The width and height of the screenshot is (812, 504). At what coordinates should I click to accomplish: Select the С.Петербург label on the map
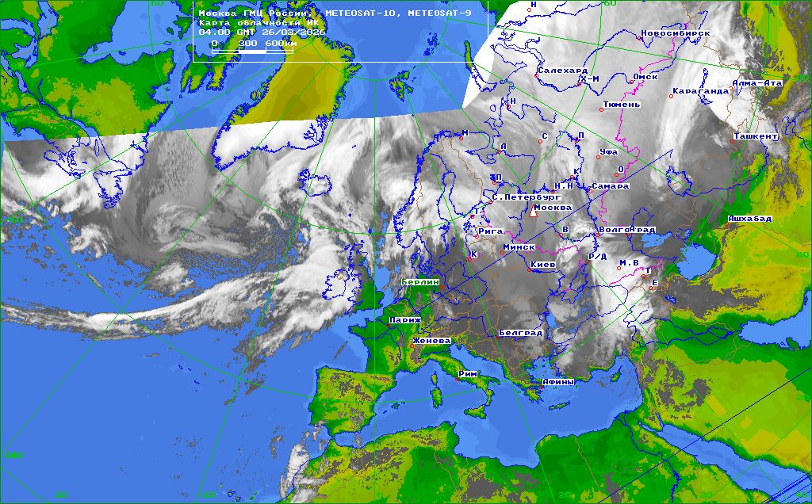click(x=527, y=197)
